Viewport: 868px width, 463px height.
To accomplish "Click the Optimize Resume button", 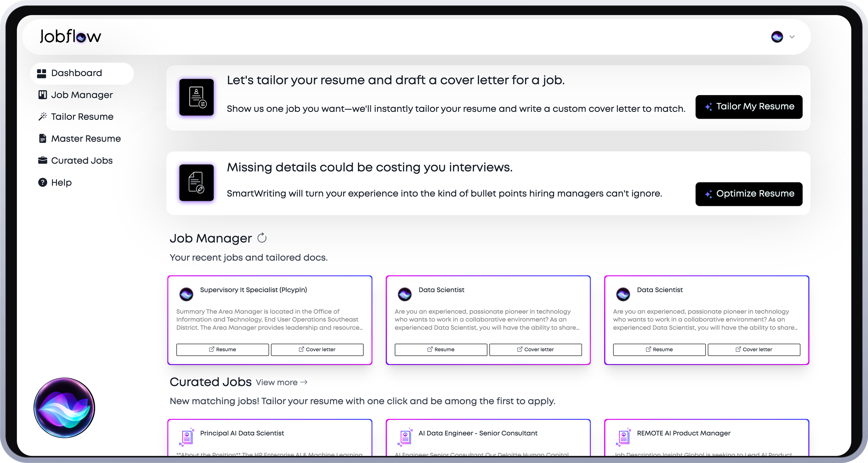I will click(749, 194).
